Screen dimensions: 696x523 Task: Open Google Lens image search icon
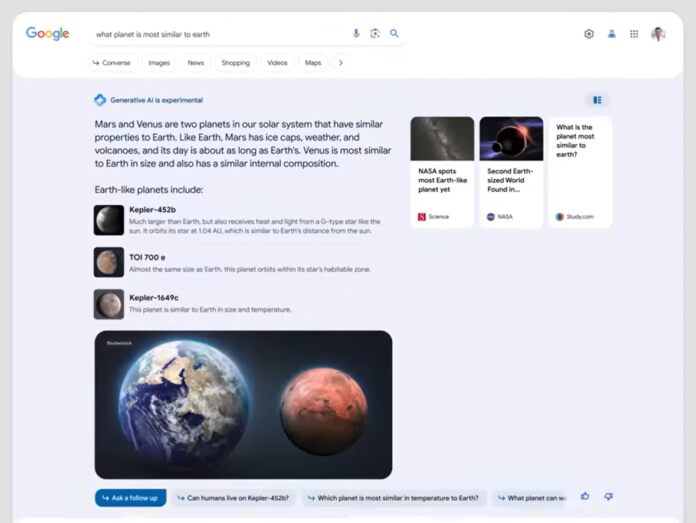pos(375,33)
